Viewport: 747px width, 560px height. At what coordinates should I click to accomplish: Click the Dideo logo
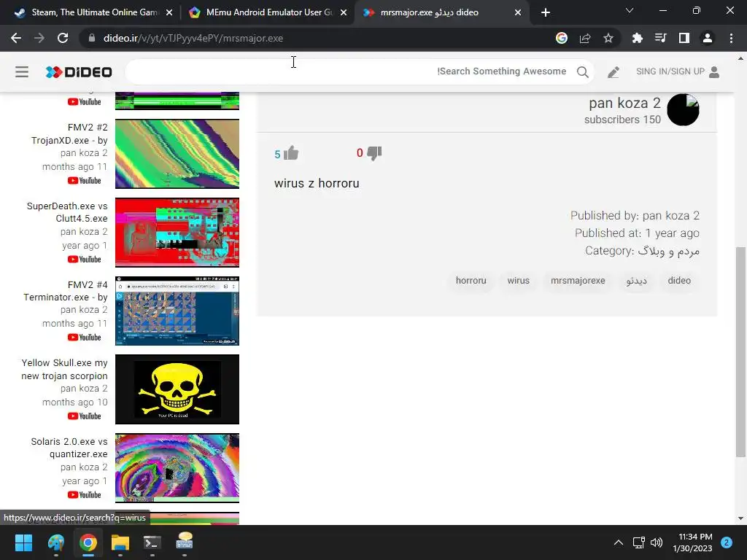click(79, 72)
